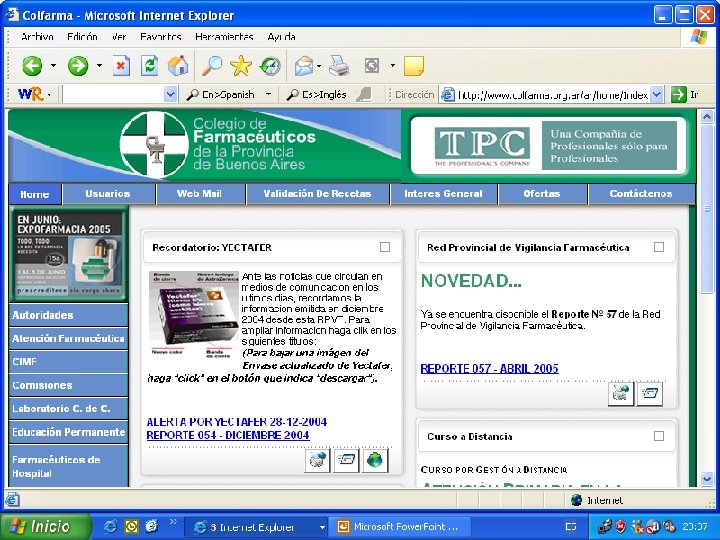Click the gray toolbar icon after Es>Inglés
Image resolution: width=720 pixels, height=540 pixels.
coord(364,94)
